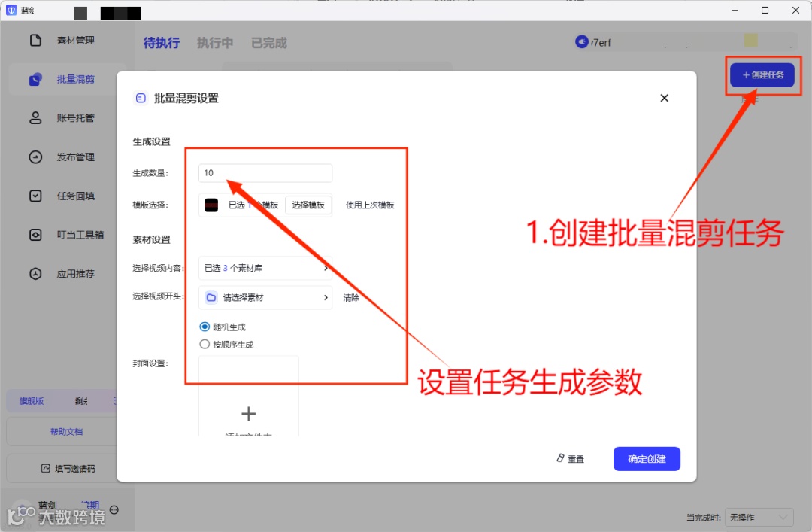
Task: Click the 叮当工具箱 icon
Action: (35, 235)
